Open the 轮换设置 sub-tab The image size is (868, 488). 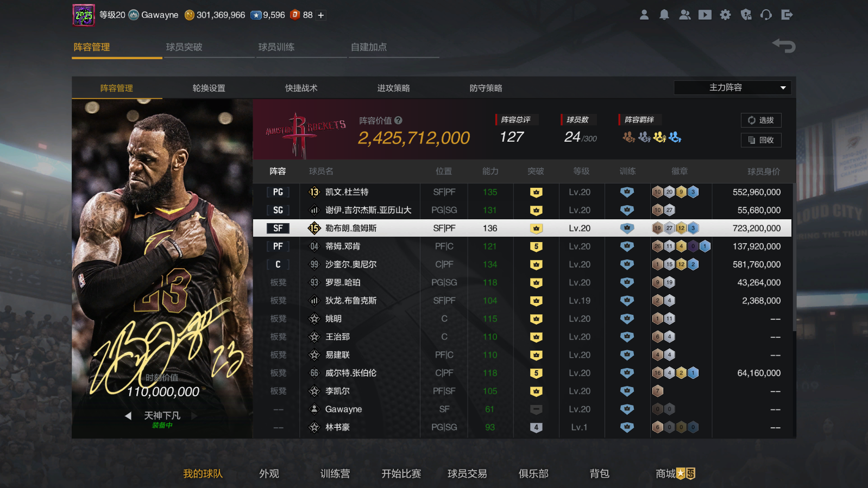click(209, 88)
